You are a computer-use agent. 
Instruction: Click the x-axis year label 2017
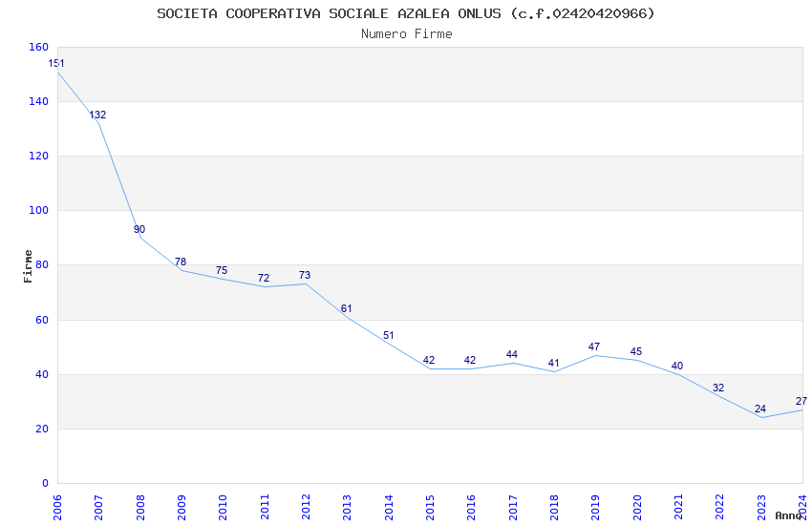[x=513, y=507]
